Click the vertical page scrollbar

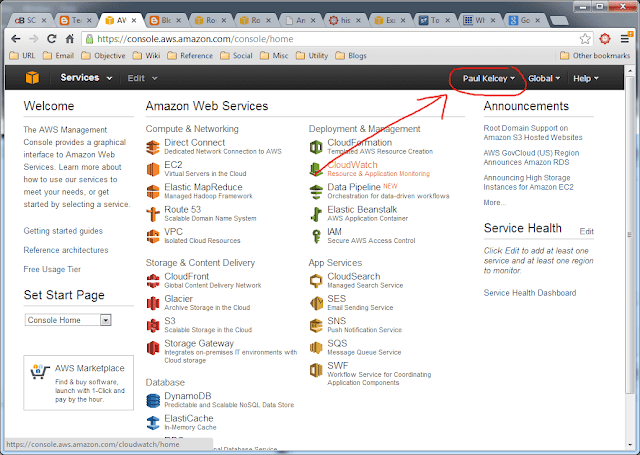(x=629, y=235)
